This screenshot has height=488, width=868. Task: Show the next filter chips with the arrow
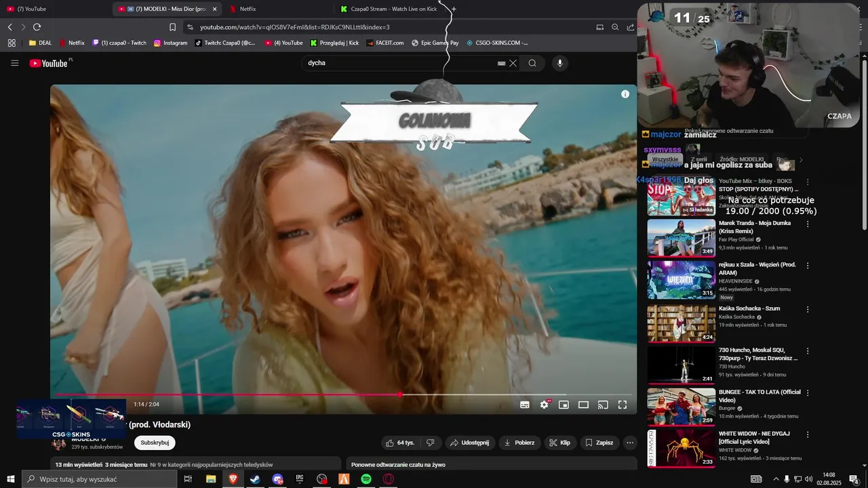[801, 160]
